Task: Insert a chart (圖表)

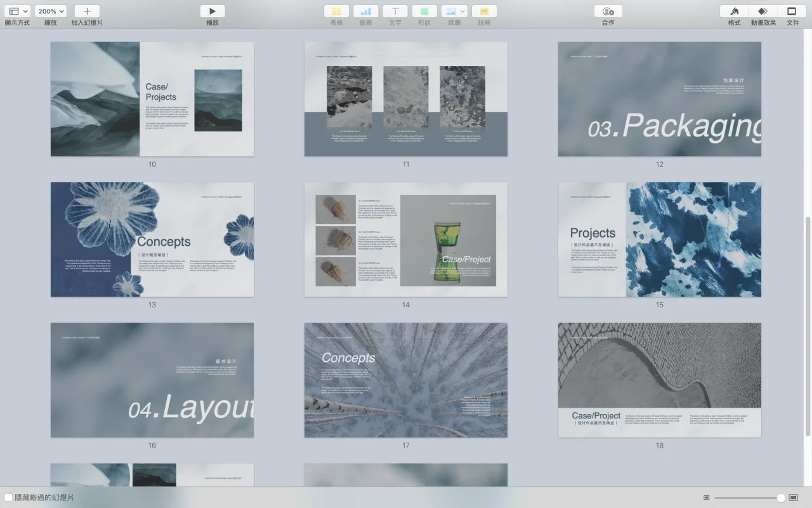Action: (x=366, y=11)
